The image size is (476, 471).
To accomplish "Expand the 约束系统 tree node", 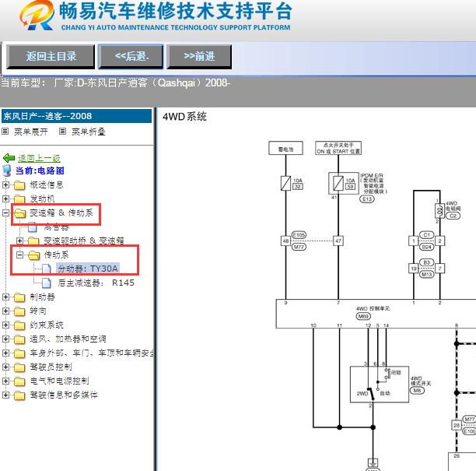I will click(5, 325).
